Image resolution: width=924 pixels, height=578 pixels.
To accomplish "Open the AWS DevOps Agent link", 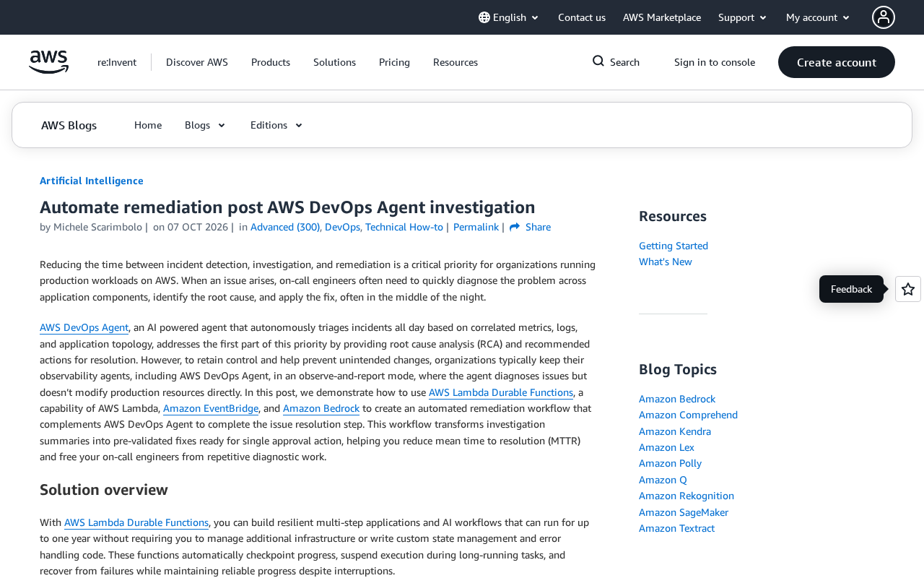I will pyautogui.click(x=84, y=327).
